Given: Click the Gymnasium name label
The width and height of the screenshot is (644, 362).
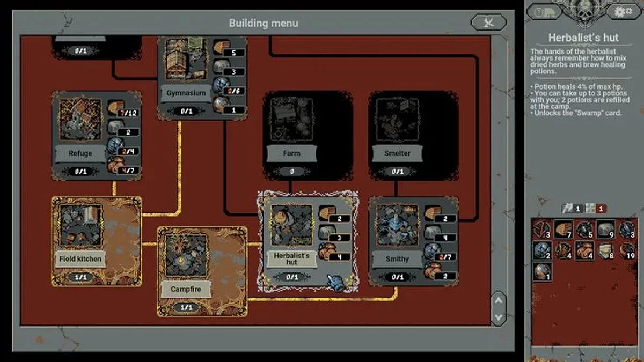Looking at the screenshot, I should tap(186, 93).
